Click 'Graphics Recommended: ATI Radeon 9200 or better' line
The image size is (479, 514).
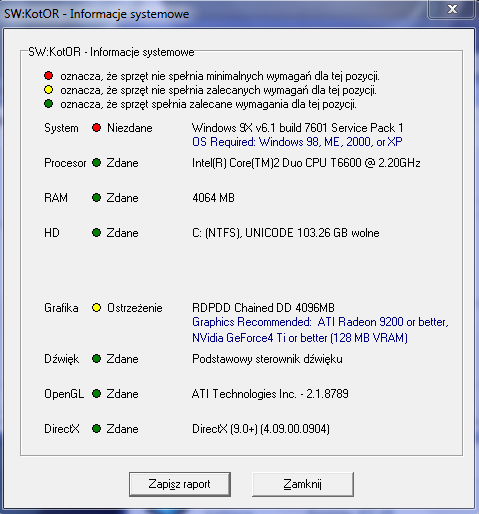320,322
